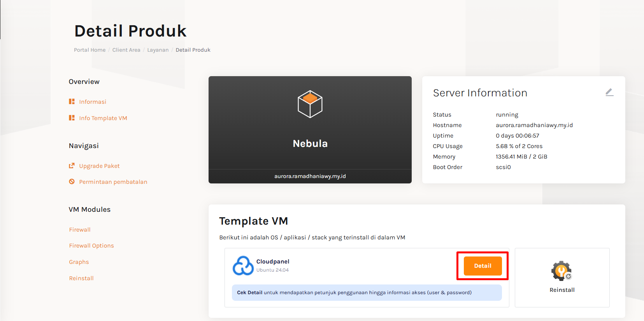Click the Nebula cube product icon

(x=310, y=104)
